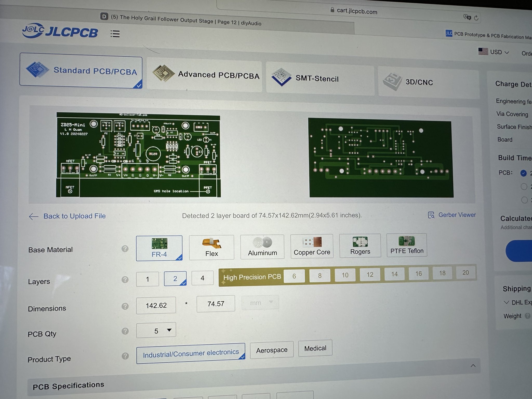532x399 pixels.
Task: Select the second PCB build time radio
Action: [x=524, y=187]
